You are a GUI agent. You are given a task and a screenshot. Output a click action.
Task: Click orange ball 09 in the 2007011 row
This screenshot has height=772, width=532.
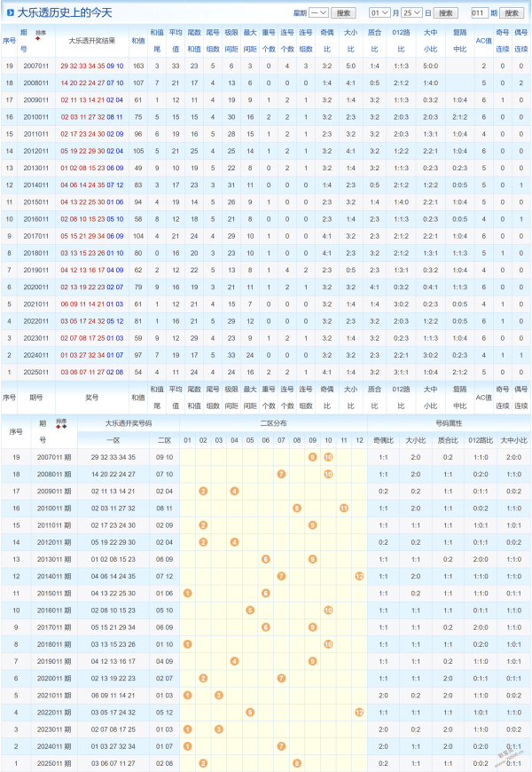tap(312, 456)
